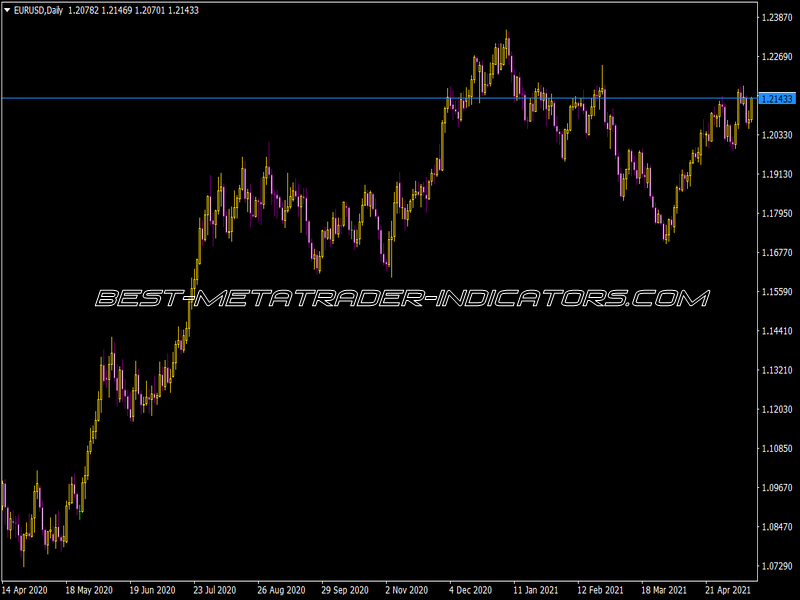The image size is (800, 600).
Task: Click the 18 May 2020 date label
Action: point(89,590)
